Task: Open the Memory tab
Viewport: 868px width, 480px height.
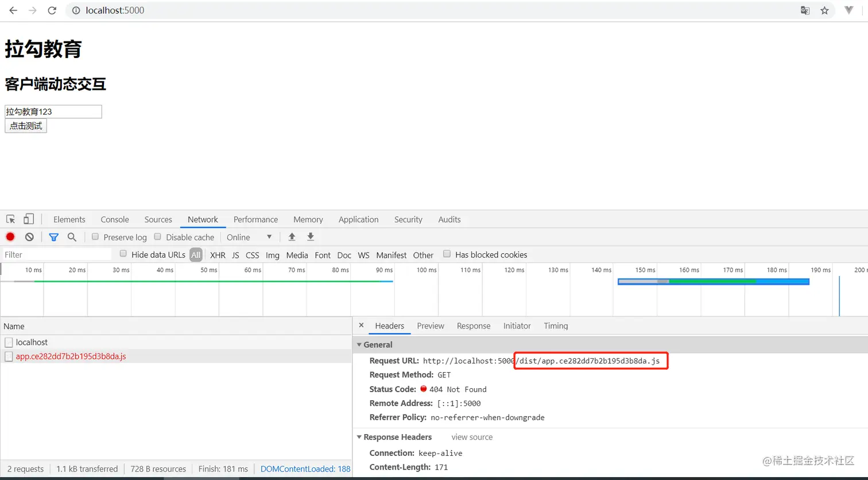Action: pyautogui.click(x=308, y=219)
